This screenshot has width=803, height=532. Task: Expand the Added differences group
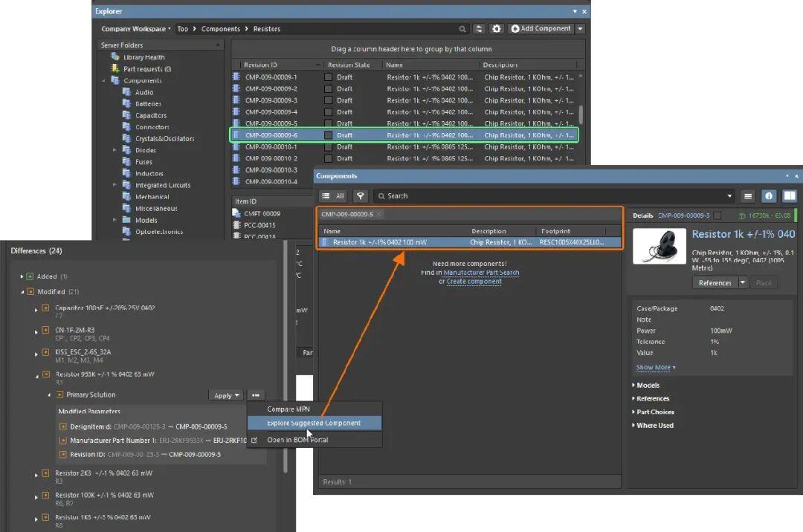22,276
